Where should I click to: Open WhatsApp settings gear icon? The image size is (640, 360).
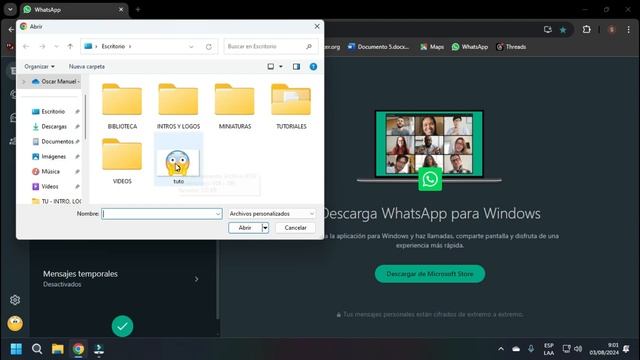pos(15,300)
